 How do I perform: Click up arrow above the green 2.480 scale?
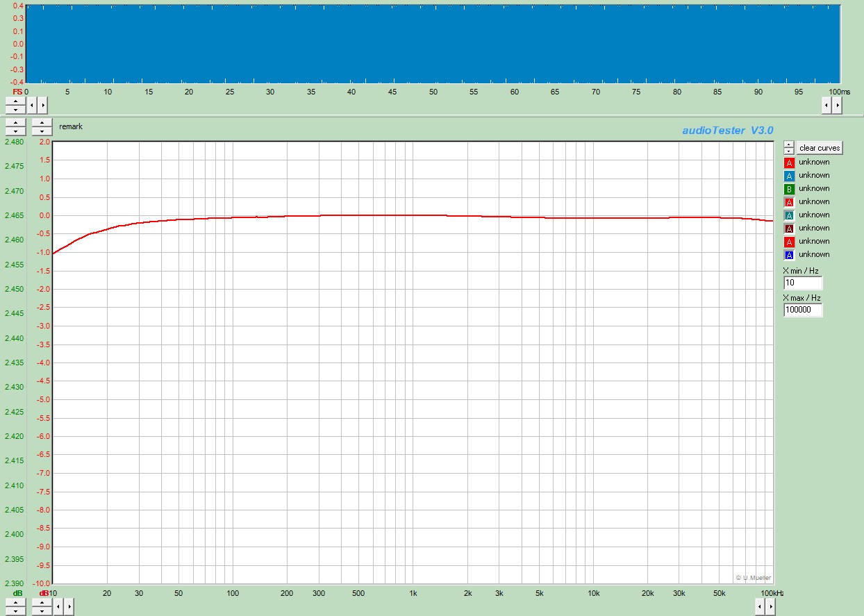pyautogui.click(x=15, y=123)
